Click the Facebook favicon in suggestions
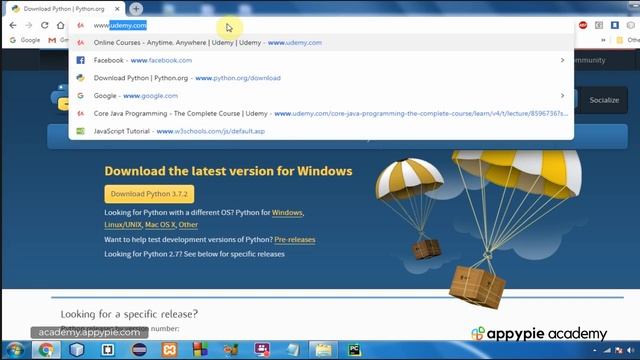The width and height of the screenshot is (640, 360). (80, 60)
